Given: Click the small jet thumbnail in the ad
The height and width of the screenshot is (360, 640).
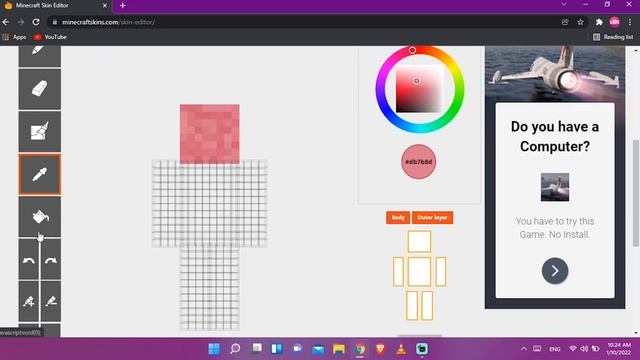Looking at the screenshot, I should pyautogui.click(x=555, y=187).
